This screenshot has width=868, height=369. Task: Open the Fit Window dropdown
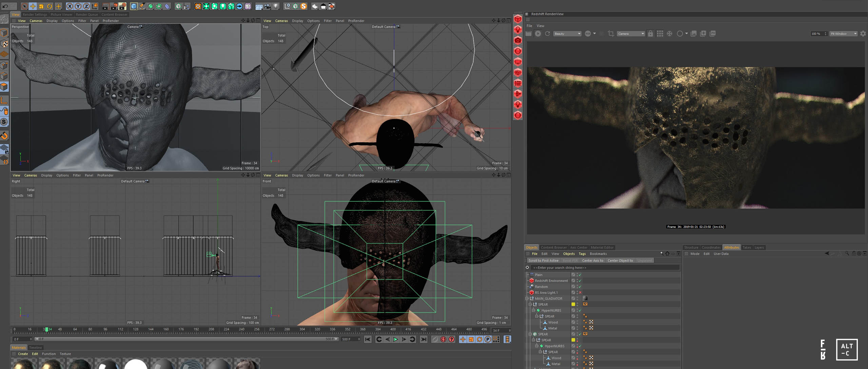pyautogui.click(x=844, y=34)
